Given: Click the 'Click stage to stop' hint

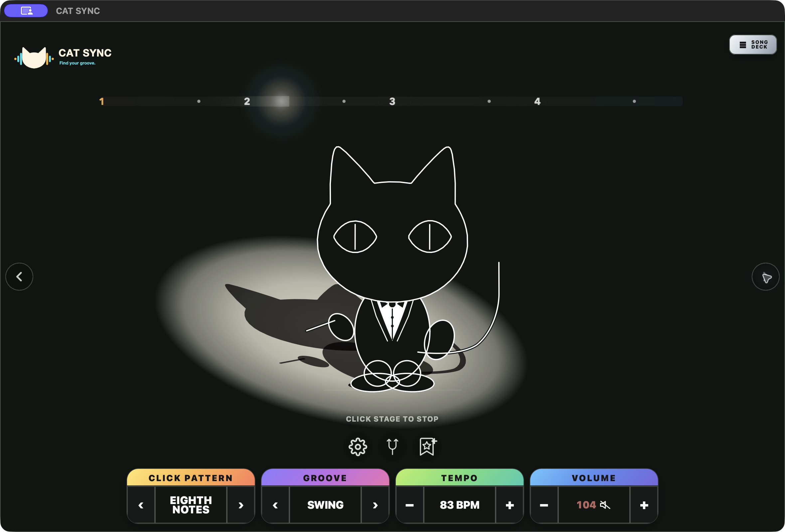Looking at the screenshot, I should (x=392, y=419).
